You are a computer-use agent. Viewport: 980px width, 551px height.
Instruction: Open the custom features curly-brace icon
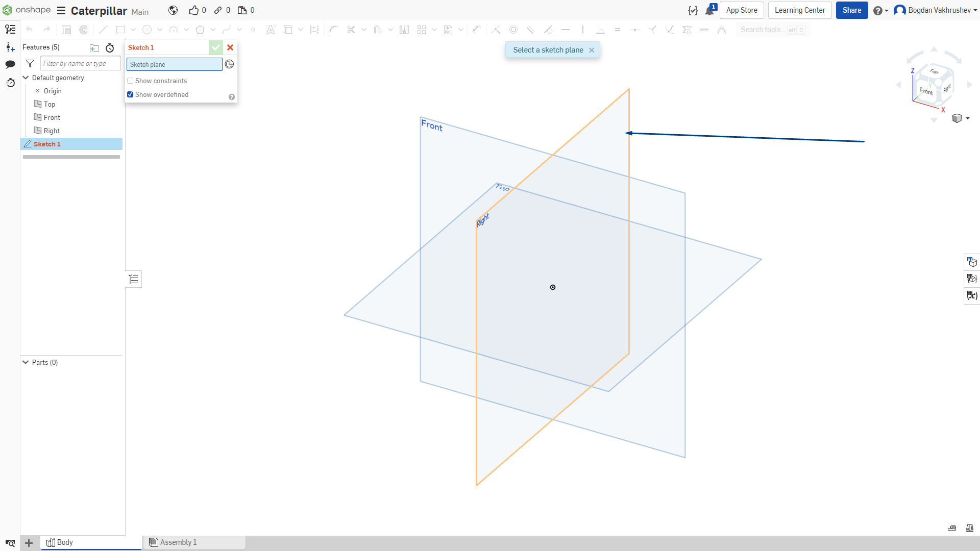point(693,11)
